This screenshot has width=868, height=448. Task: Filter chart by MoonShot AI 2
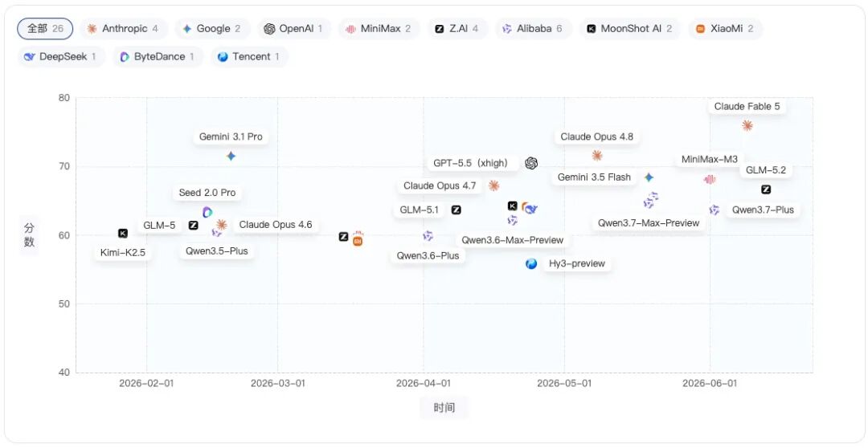631,29
